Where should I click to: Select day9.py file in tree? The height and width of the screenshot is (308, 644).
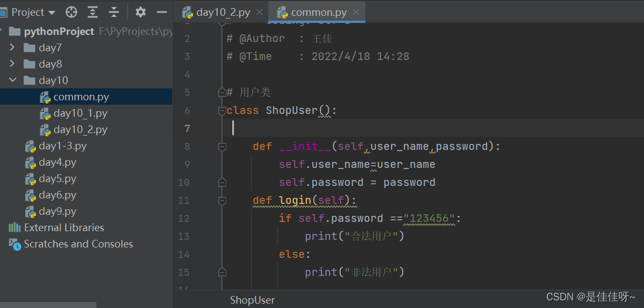57,212
